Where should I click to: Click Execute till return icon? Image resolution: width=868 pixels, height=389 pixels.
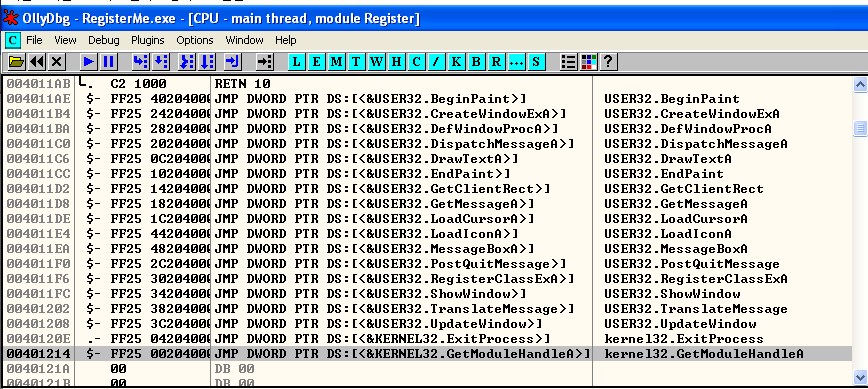coord(232,61)
